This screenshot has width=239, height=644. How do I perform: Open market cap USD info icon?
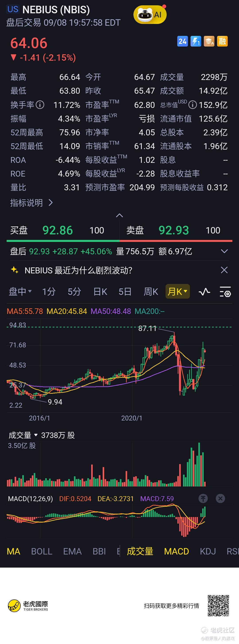pos(192,105)
